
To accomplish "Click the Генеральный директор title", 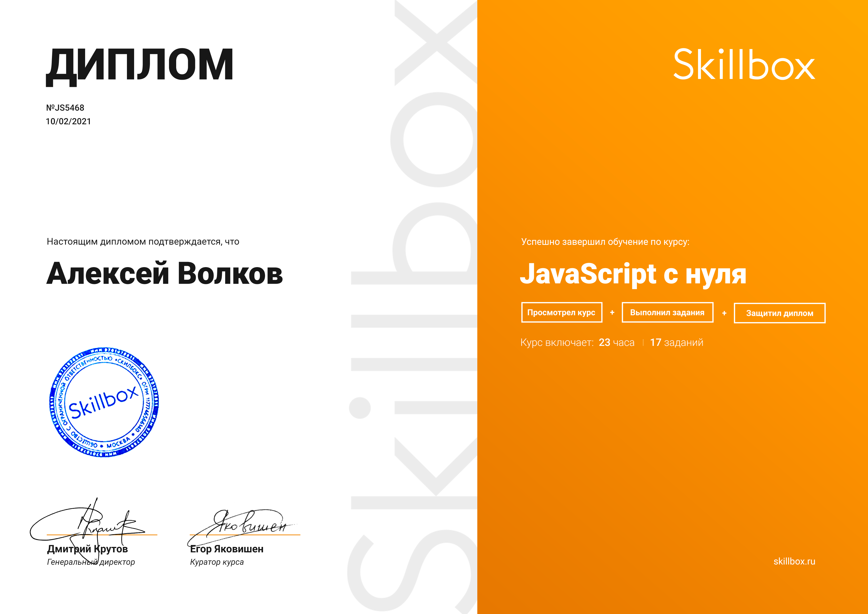I will point(91,562).
